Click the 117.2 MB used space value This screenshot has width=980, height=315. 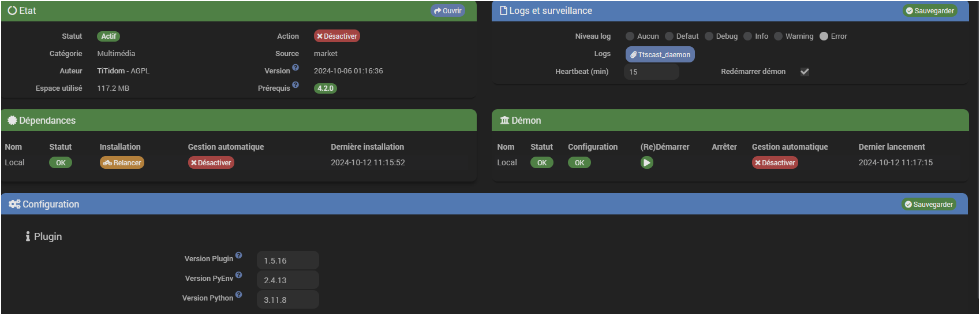pyautogui.click(x=113, y=88)
